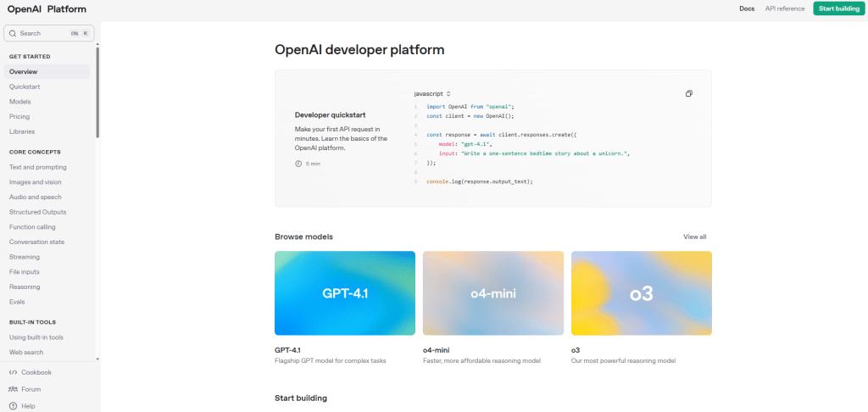The image size is (868, 412).
Task: Click the sidebar scrollbar thumb
Action: pos(98,92)
